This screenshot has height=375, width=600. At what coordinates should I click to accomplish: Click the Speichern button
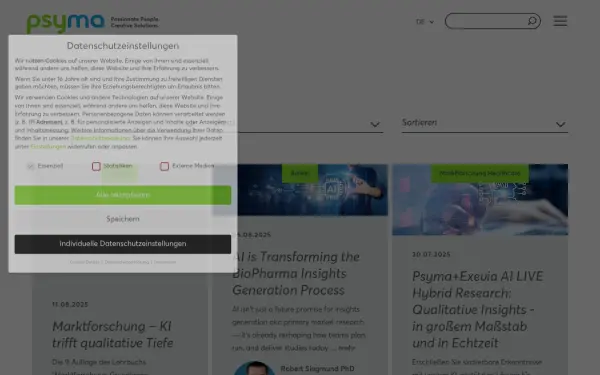pos(123,219)
